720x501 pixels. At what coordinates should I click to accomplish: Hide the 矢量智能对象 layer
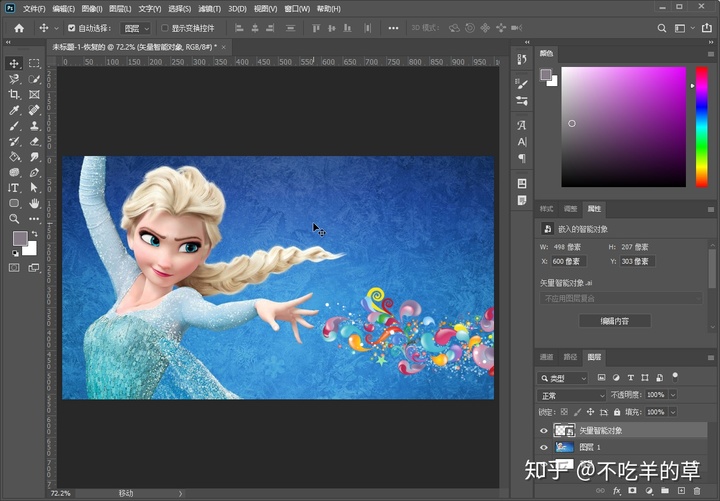[544, 431]
